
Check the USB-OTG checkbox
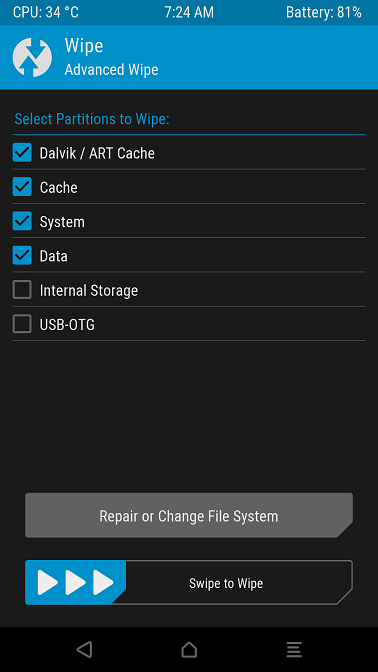coord(22,324)
